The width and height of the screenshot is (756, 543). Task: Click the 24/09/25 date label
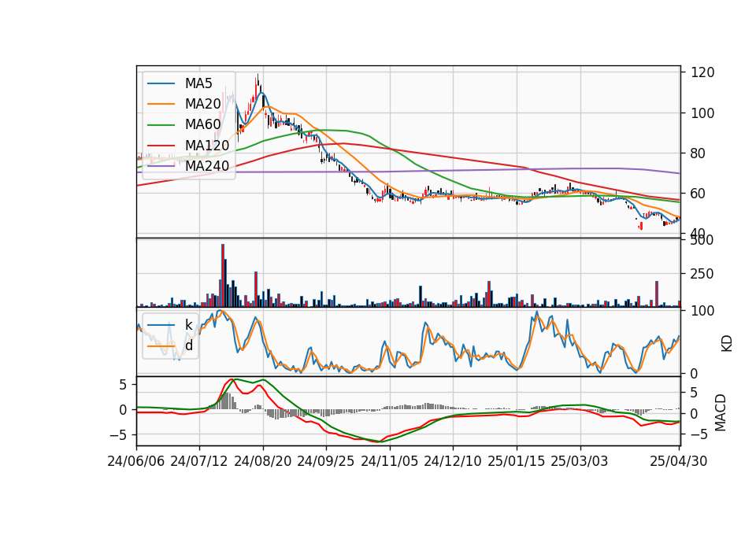(x=325, y=461)
